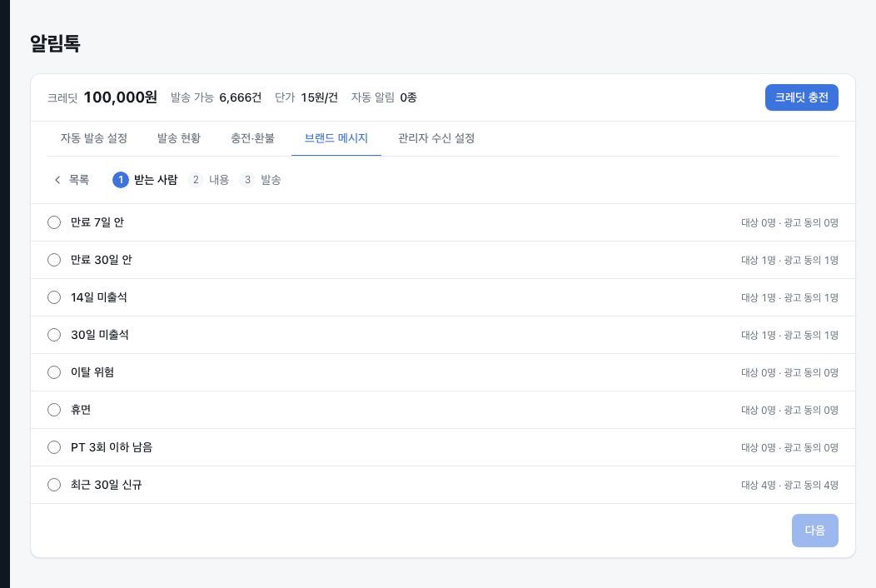Click the 크레딧 충전 button
876x588 pixels.
tap(802, 97)
